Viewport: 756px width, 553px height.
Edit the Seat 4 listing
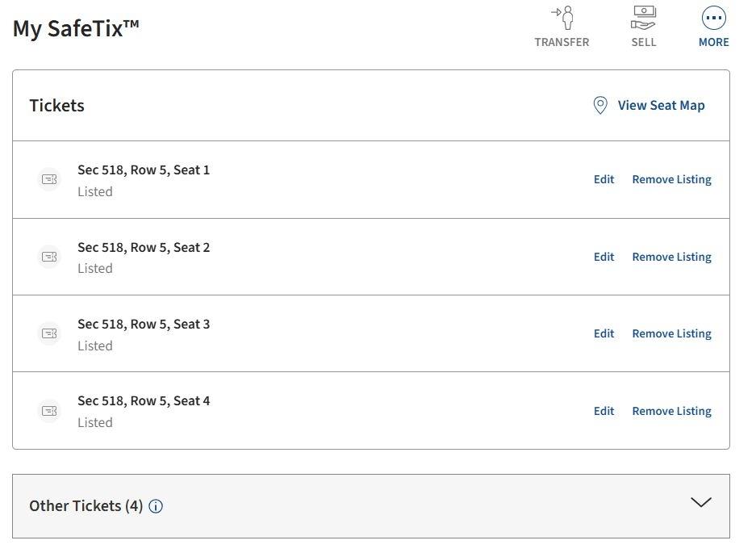(x=604, y=411)
